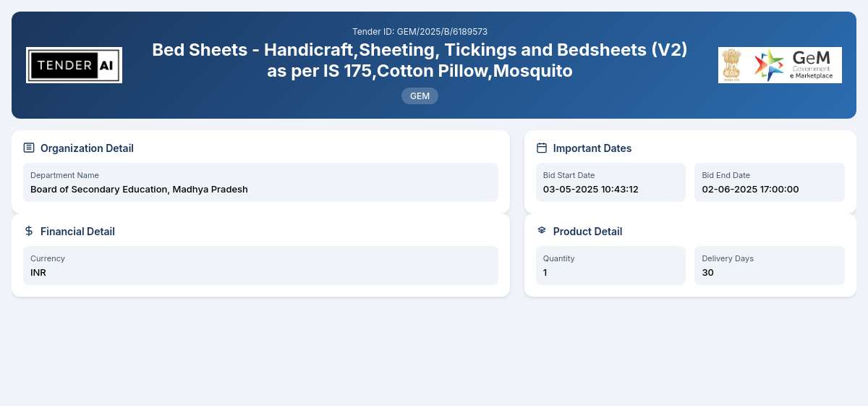The image size is (868, 406).
Task: Click the Bed Sheets tender title
Action: (420, 60)
